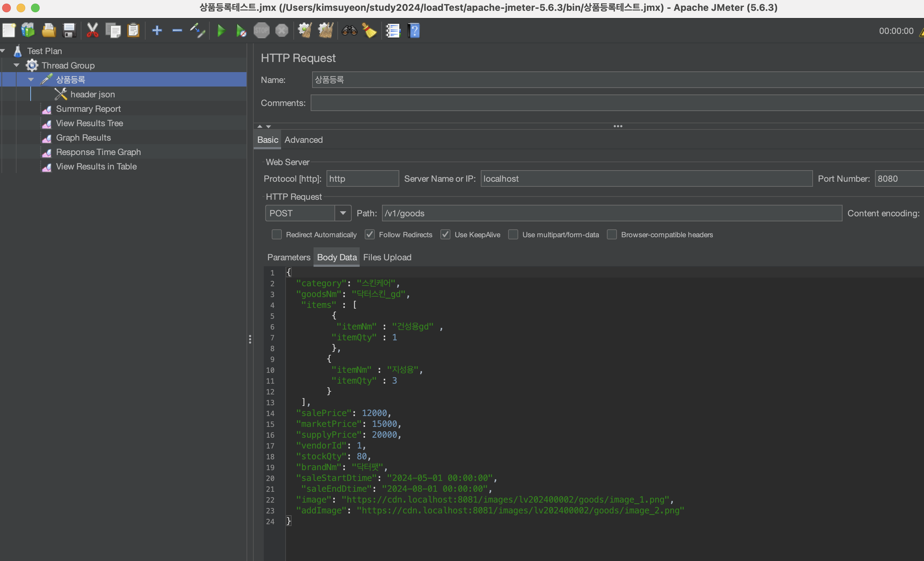
Task: Open View Results Tree listener
Action: click(89, 123)
